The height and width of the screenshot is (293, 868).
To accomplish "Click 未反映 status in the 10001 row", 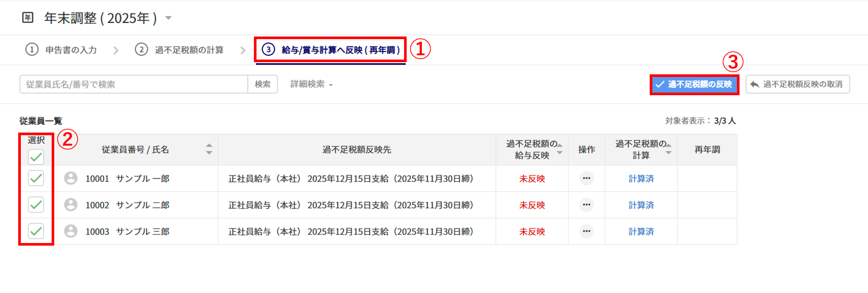I will pyautogui.click(x=532, y=179).
